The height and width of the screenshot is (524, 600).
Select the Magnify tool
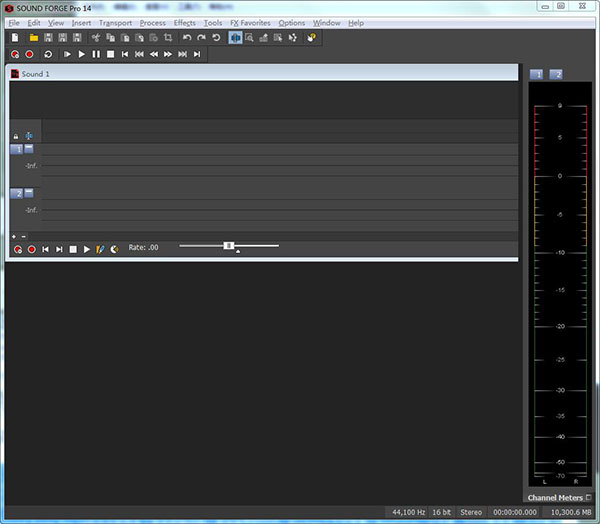tap(249, 38)
